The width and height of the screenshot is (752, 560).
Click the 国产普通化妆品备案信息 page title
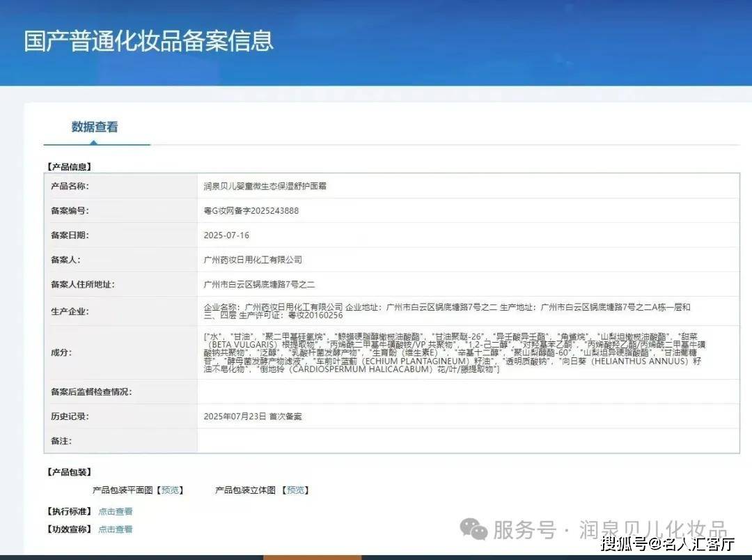(x=149, y=40)
